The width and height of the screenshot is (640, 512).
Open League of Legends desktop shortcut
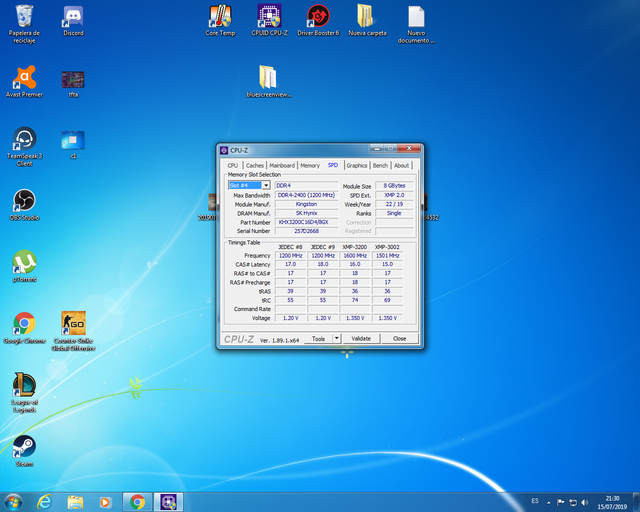24,393
